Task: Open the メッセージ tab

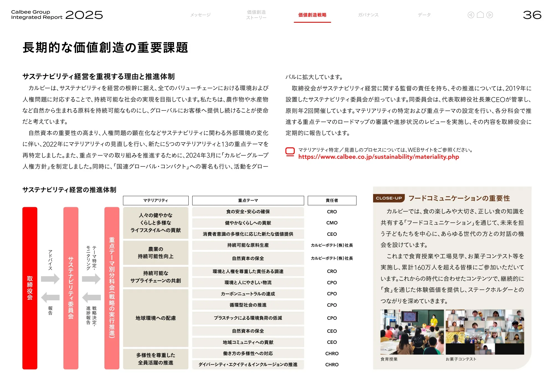Action: coord(200,15)
